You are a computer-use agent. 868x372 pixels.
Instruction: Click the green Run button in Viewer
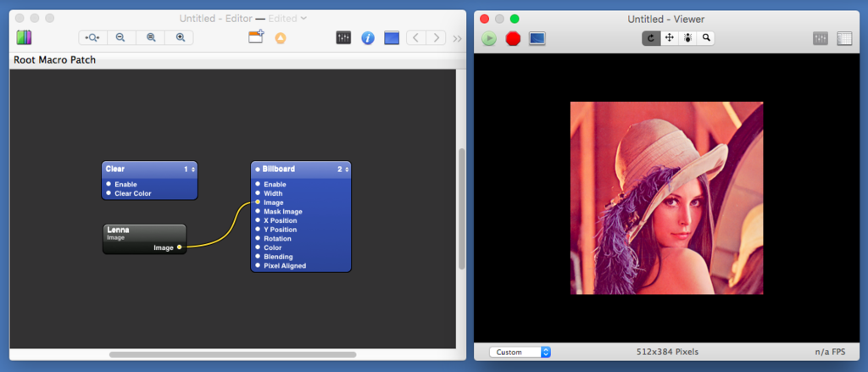489,38
